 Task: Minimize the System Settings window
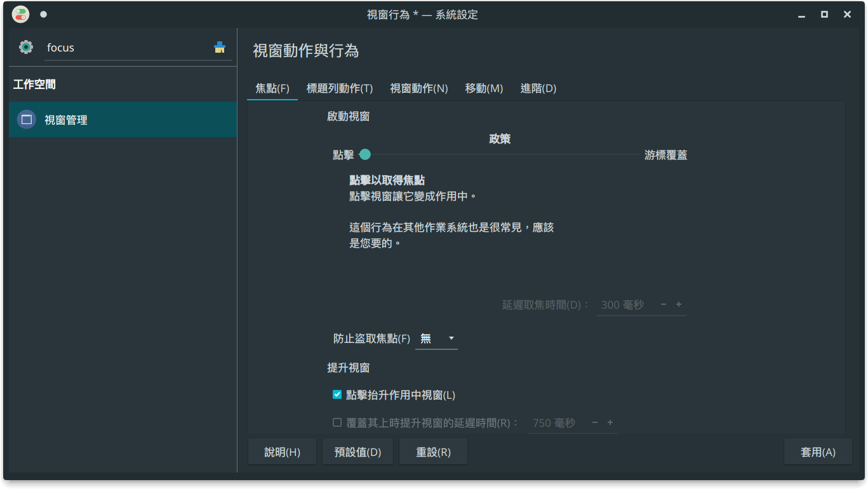point(802,15)
